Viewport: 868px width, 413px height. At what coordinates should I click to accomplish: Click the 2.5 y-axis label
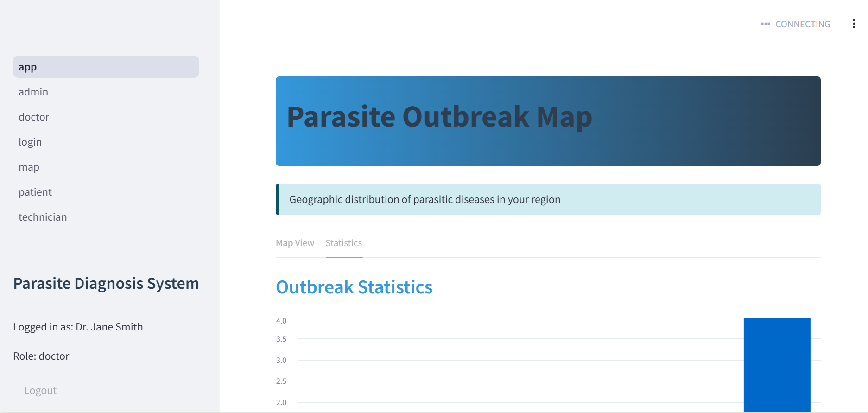pyautogui.click(x=281, y=381)
